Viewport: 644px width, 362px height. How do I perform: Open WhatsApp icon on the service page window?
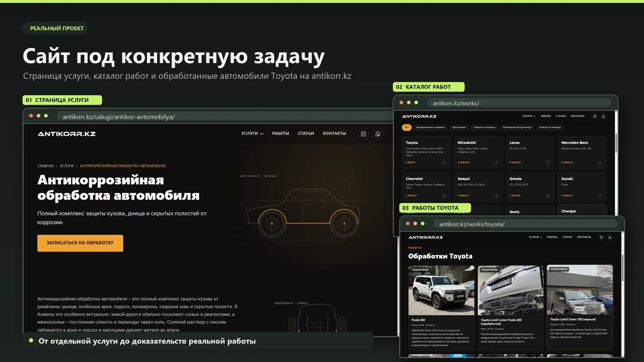click(x=378, y=134)
